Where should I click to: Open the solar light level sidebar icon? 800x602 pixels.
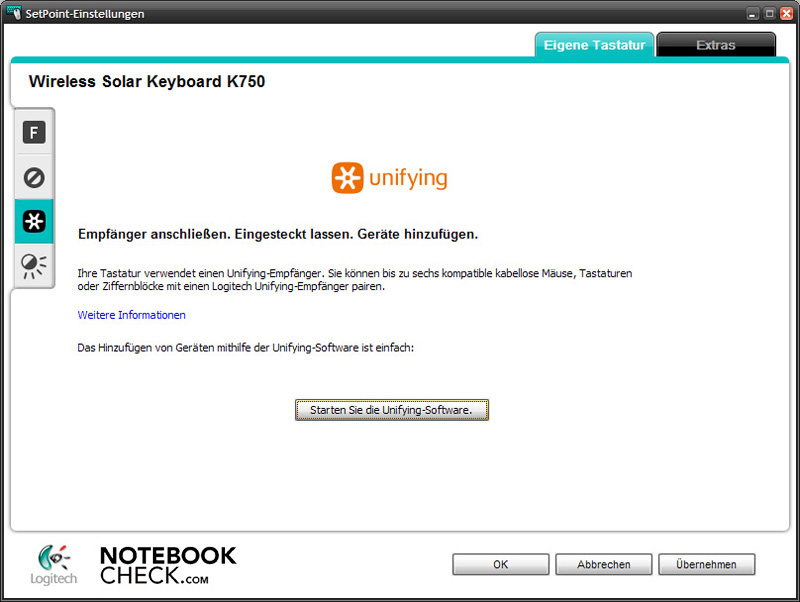coord(34,266)
